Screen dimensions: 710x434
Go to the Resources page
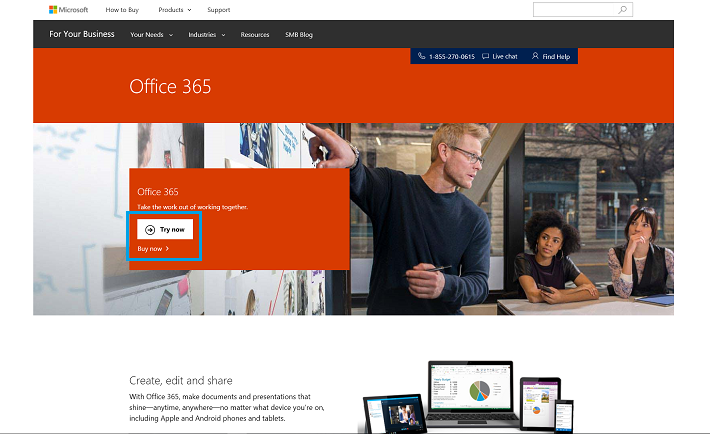(255, 34)
